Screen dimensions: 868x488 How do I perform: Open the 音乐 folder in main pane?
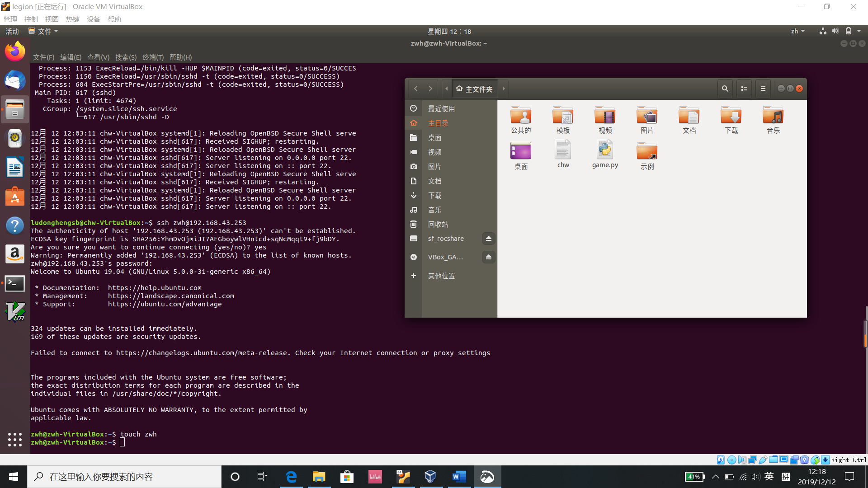773,120
